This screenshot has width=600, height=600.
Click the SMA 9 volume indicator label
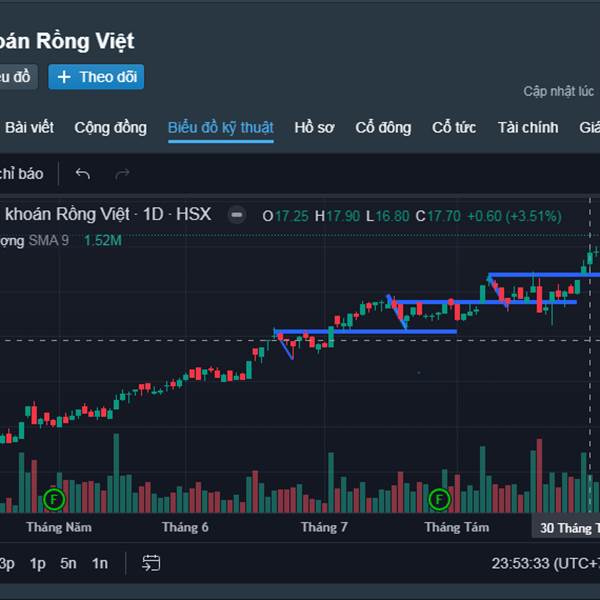click(49, 241)
